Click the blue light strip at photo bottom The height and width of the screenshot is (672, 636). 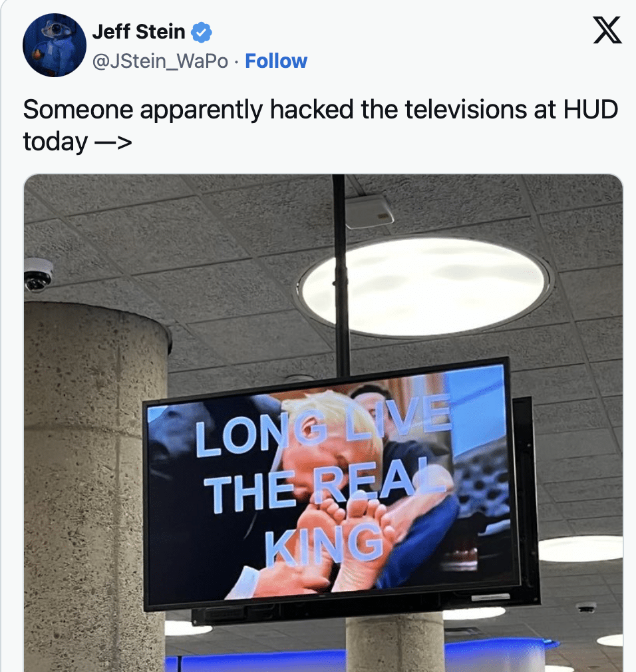point(360,657)
